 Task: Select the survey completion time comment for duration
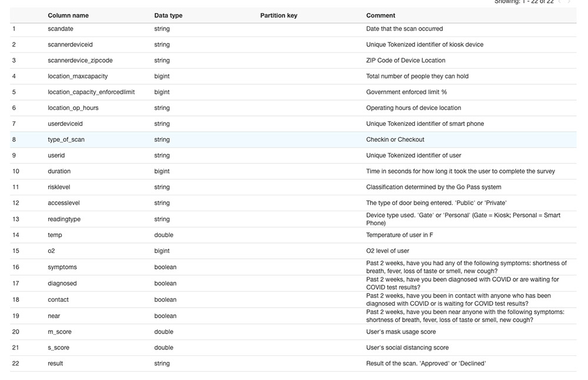pyautogui.click(x=460, y=171)
